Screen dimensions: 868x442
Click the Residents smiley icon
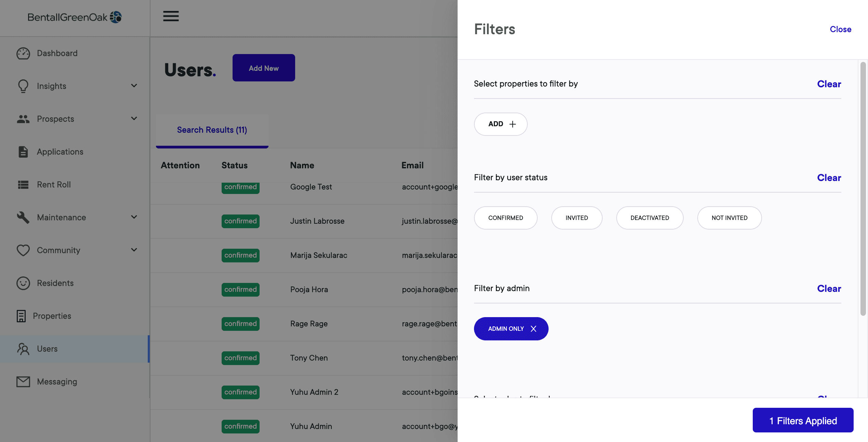pyautogui.click(x=23, y=283)
